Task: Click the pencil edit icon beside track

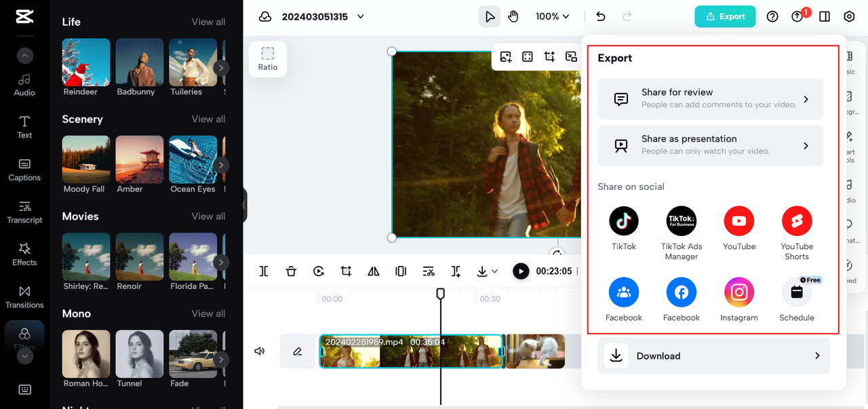Action: pyautogui.click(x=297, y=351)
